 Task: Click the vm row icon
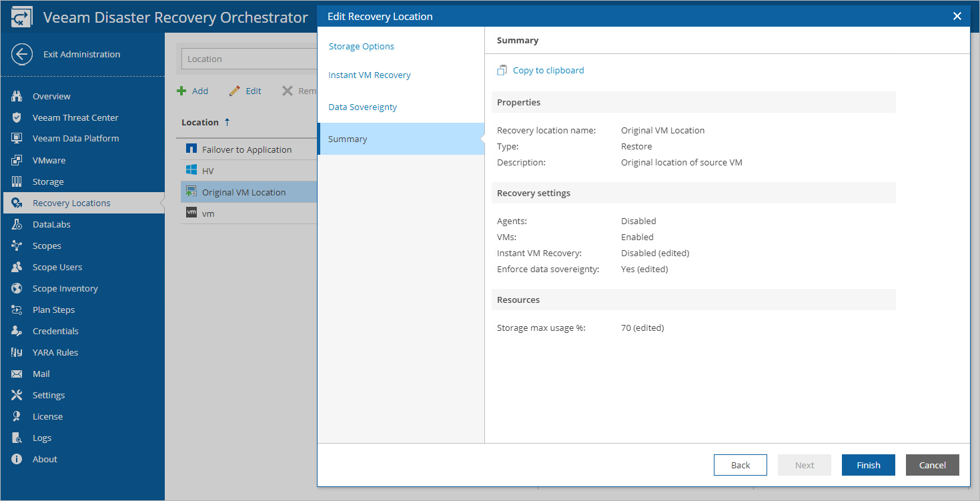(191, 213)
